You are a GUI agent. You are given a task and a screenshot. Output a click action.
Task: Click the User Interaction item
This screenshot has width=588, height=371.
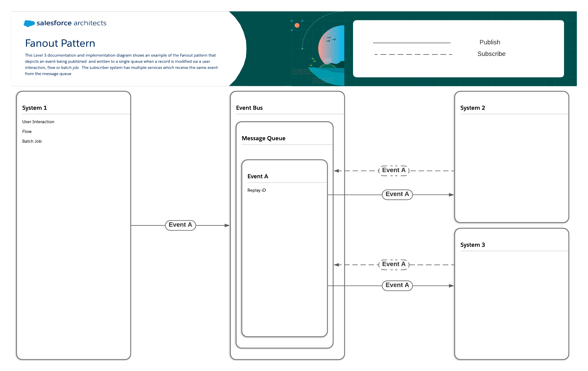pyautogui.click(x=38, y=122)
